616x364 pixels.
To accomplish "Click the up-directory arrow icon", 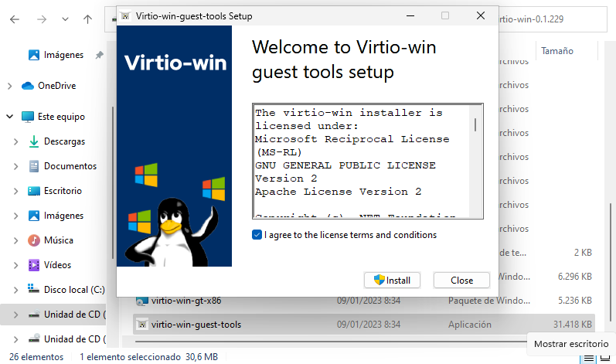I will tap(88, 19).
